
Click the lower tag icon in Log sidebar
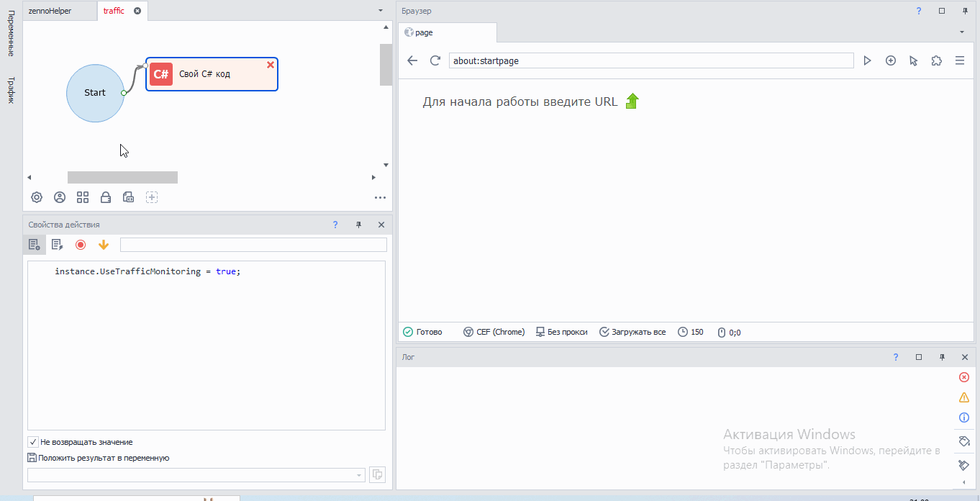[x=964, y=465]
